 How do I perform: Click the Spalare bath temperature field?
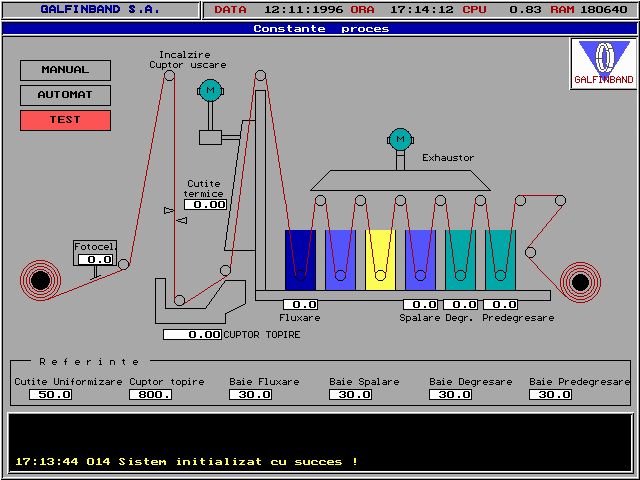(x=420, y=304)
